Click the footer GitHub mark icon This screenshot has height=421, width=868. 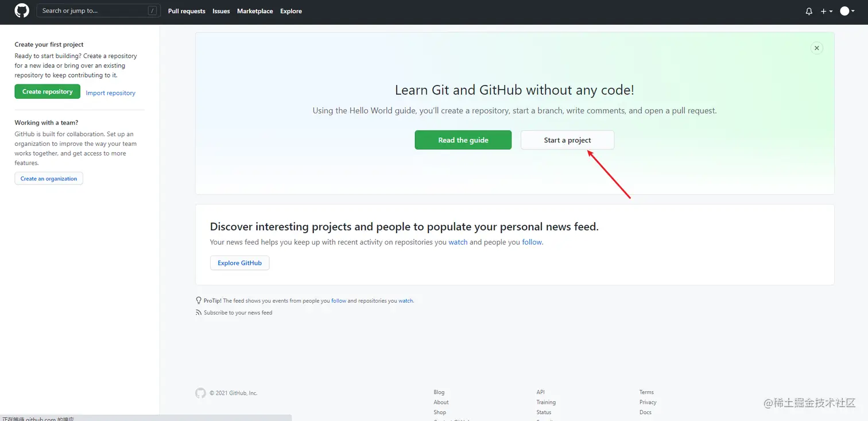(x=200, y=393)
